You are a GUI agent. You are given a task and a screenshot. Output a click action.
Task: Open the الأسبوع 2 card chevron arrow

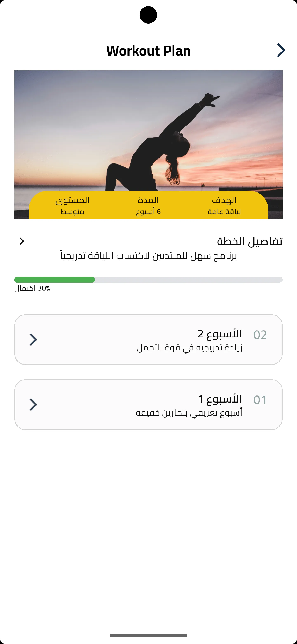pyautogui.click(x=33, y=340)
